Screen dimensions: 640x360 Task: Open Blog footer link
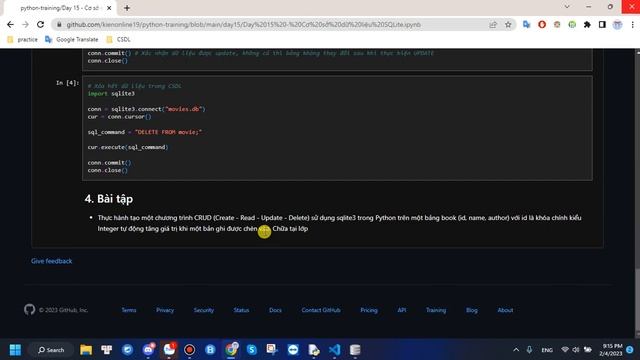click(472, 310)
